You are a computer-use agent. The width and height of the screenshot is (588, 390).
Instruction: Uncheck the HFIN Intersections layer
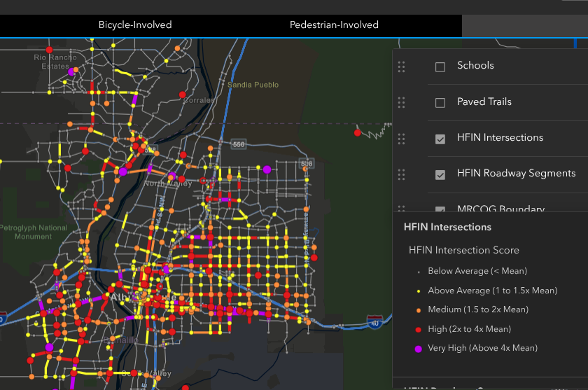pos(440,139)
